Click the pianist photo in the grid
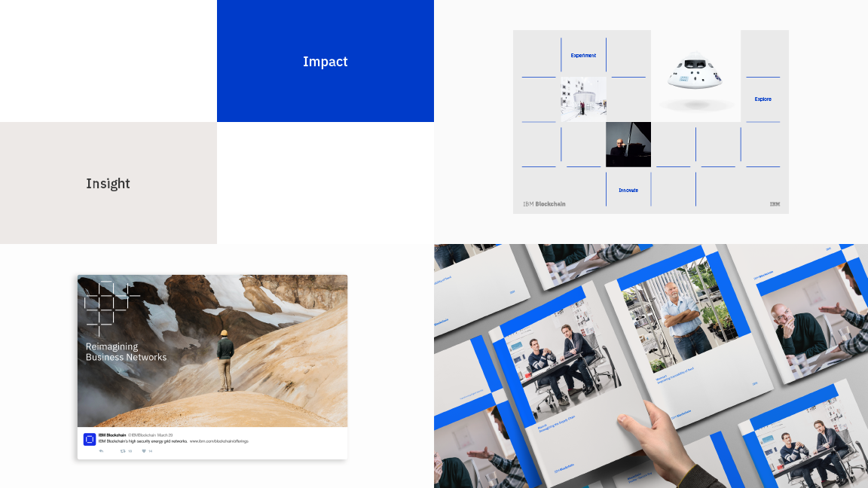The width and height of the screenshot is (868, 488). point(628,145)
